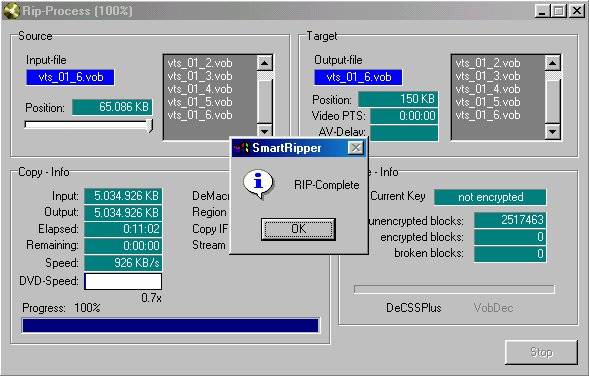Select vts_01_6.vob in Source list
This screenshot has width=589, height=376.
click(200, 115)
